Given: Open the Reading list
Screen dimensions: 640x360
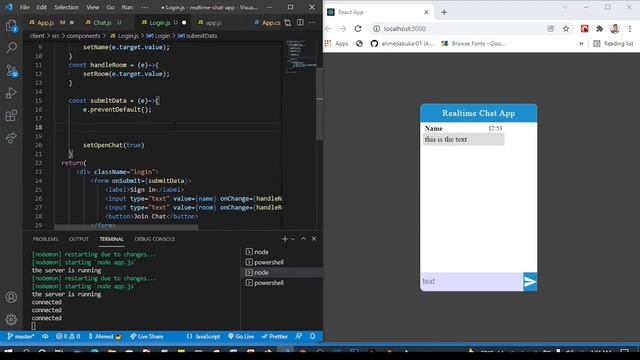Looking at the screenshot, I should (613, 43).
